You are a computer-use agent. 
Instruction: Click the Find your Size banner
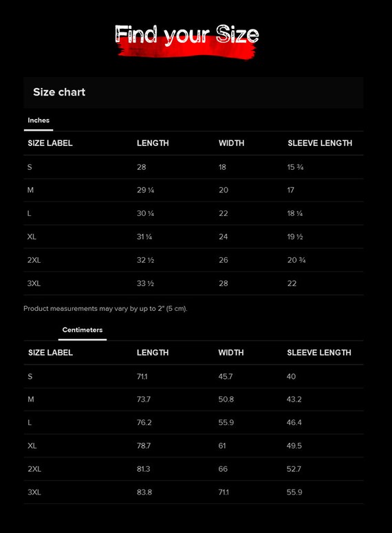click(x=187, y=41)
